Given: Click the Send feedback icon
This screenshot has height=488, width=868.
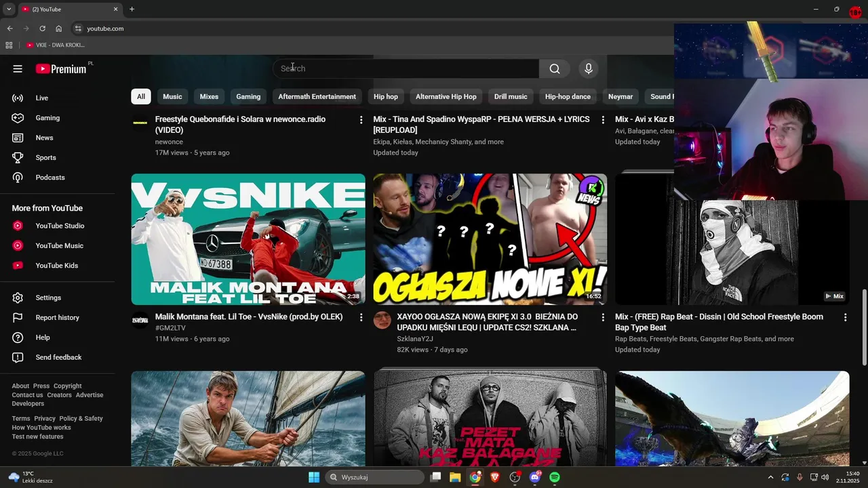Looking at the screenshot, I should point(18,357).
